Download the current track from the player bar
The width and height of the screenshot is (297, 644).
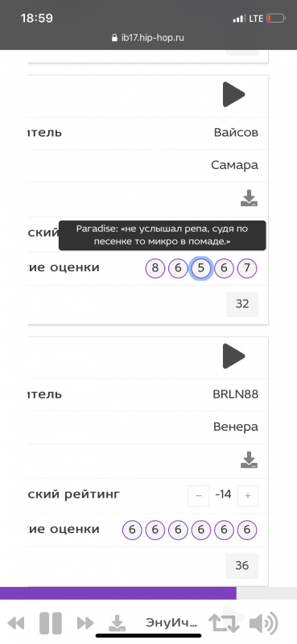(x=117, y=623)
